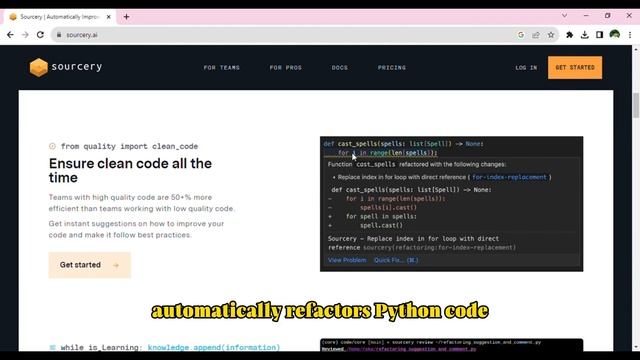Click the share page icon
The width and height of the screenshot is (640, 360).
click(536, 35)
